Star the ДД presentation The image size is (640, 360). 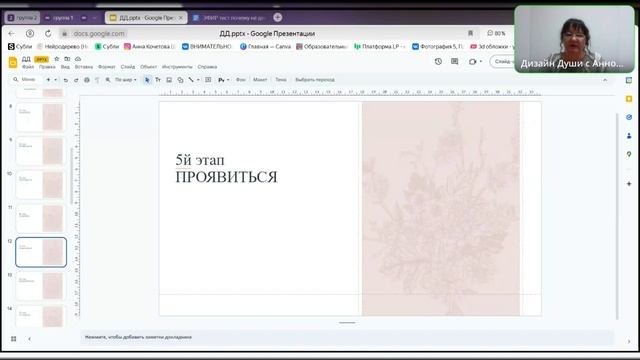point(57,59)
